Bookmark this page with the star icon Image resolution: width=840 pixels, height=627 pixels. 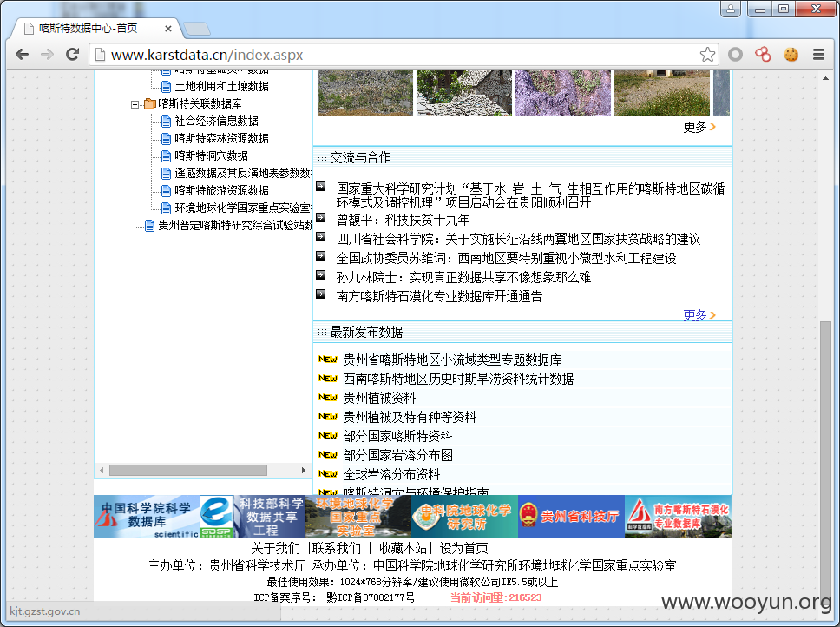click(x=707, y=54)
